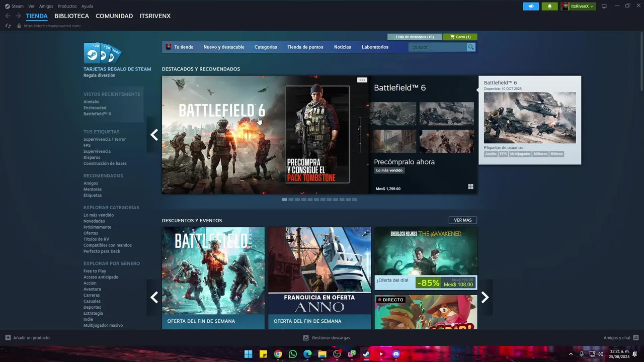Open the volume speaker tray icon

600,354
